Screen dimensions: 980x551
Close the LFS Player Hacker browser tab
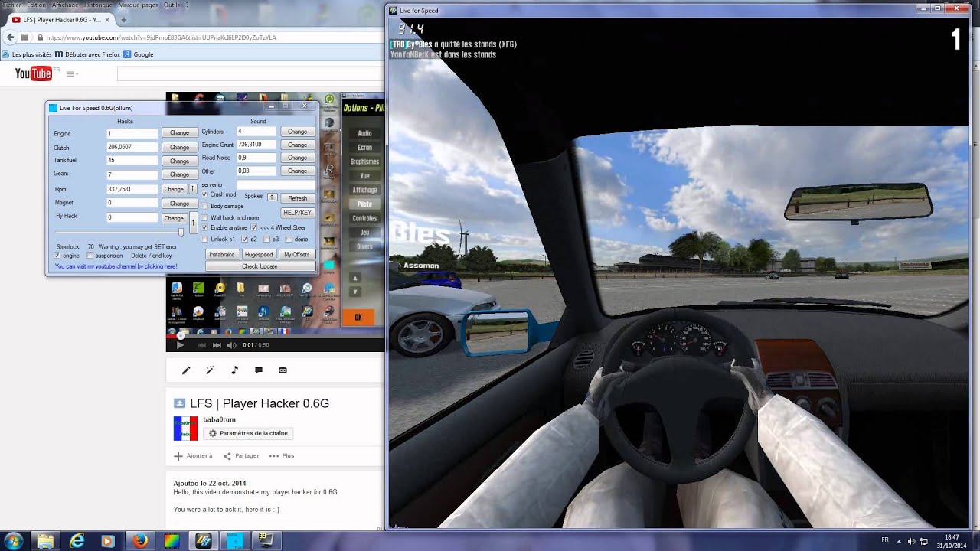[106, 20]
